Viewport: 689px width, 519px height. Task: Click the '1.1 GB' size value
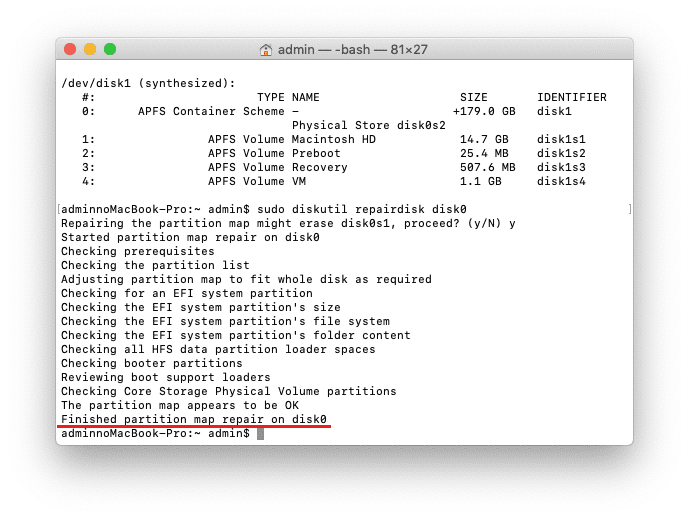(481, 181)
